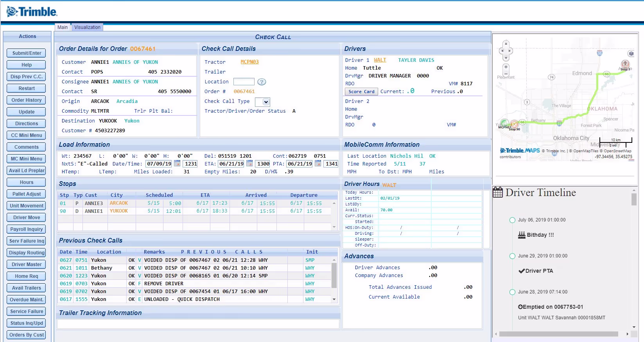This screenshot has height=342, width=644.
Task: Open the Date/Time calendar picker
Action: pos(177,164)
